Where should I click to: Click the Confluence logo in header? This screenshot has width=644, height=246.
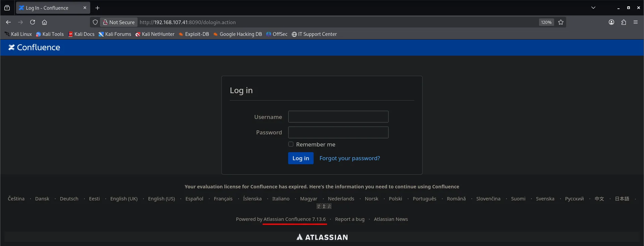tap(34, 48)
